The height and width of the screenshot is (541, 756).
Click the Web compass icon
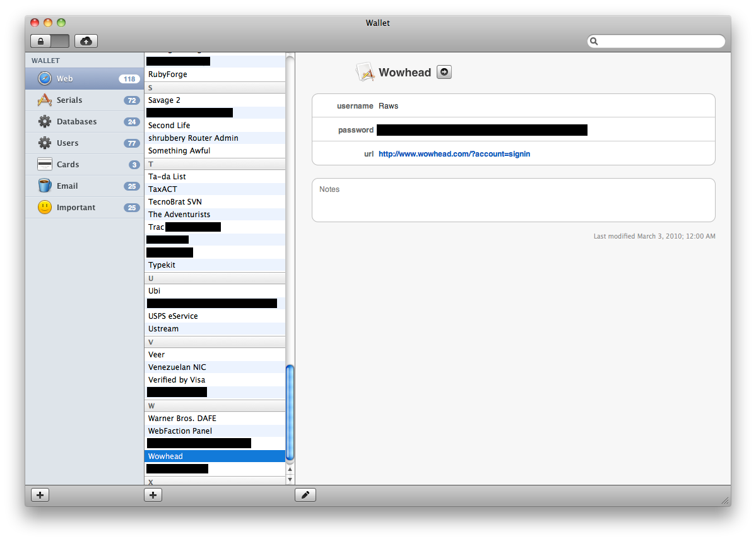(x=45, y=79)
